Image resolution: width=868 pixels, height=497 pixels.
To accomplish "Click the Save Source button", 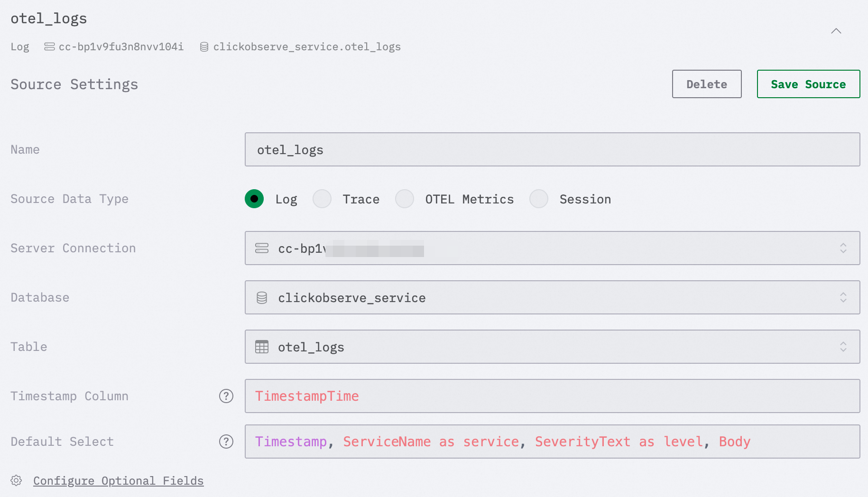I will click(808, 84).
